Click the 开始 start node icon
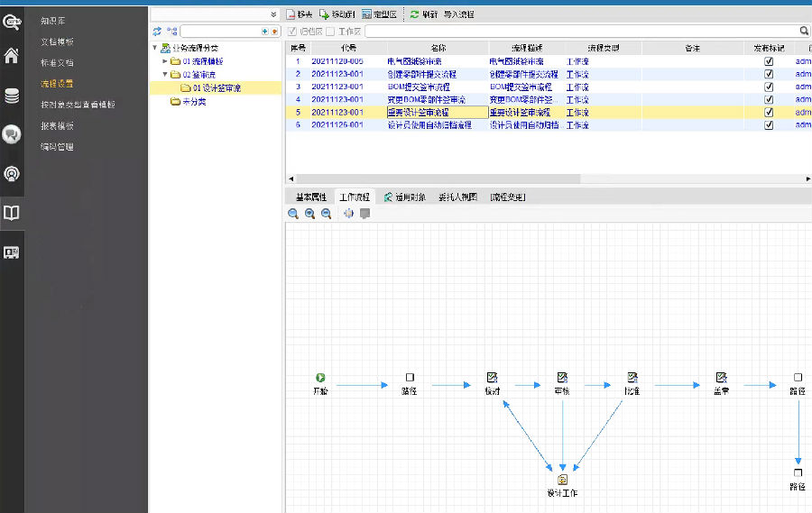 (x=320, y=378)
